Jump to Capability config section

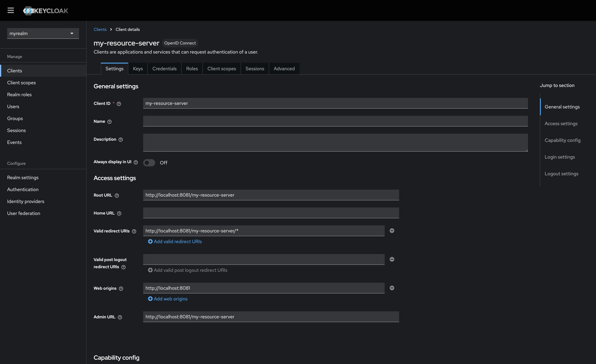pos(562,140)
